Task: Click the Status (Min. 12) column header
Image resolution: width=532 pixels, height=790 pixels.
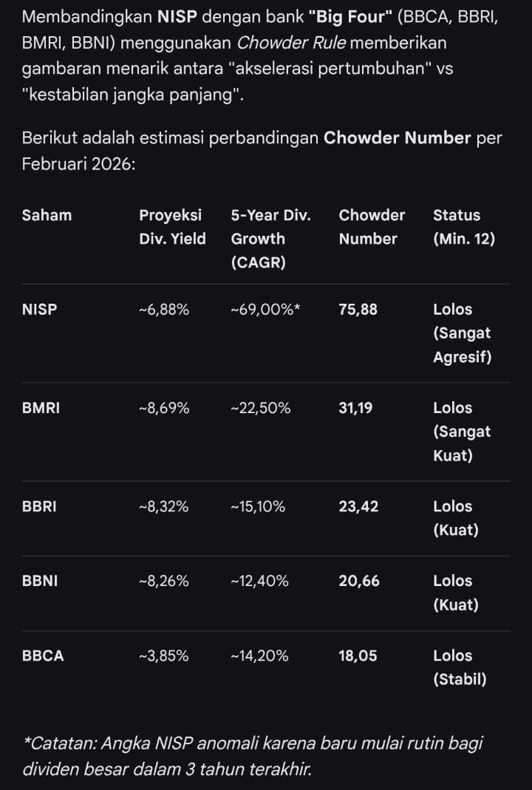Action: point(463,227)
